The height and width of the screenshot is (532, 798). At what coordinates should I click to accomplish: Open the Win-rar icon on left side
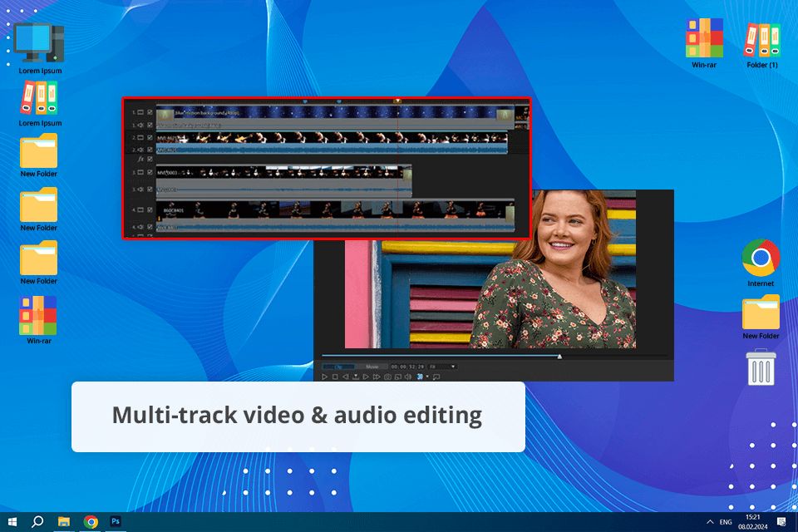39,320
